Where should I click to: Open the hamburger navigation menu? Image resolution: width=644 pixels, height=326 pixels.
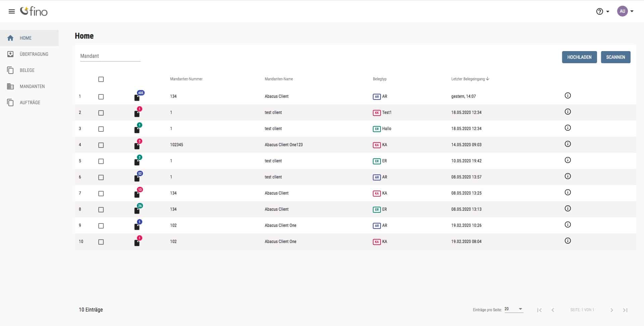[11, 11]
